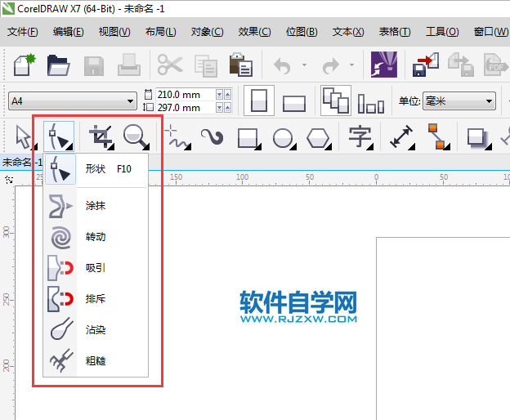Choose 形状 F10 from flyout
The height and width of the screenshot is (420, 510).
[96, 169]
